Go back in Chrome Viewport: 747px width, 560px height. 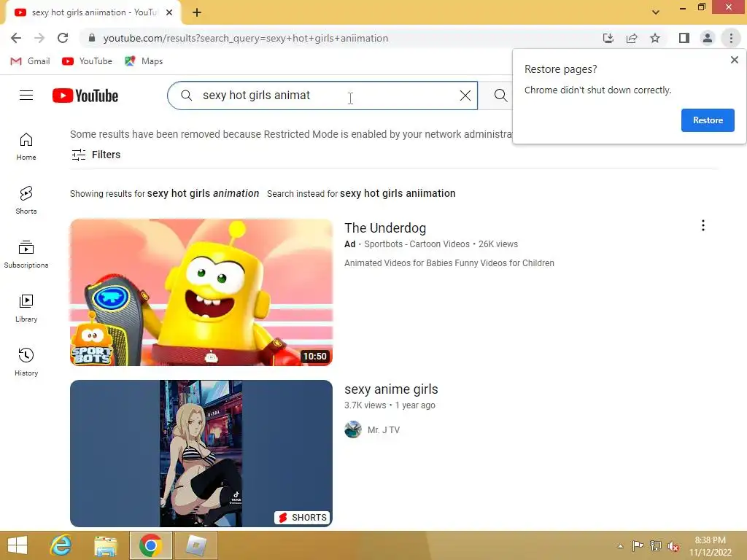tap(16, 38)
